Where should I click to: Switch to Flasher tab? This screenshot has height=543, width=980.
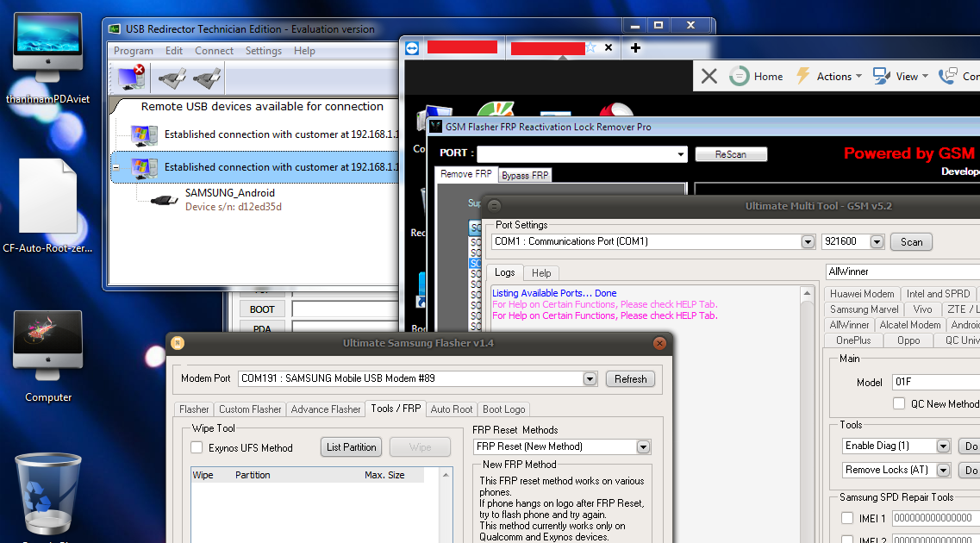point(194,409)
